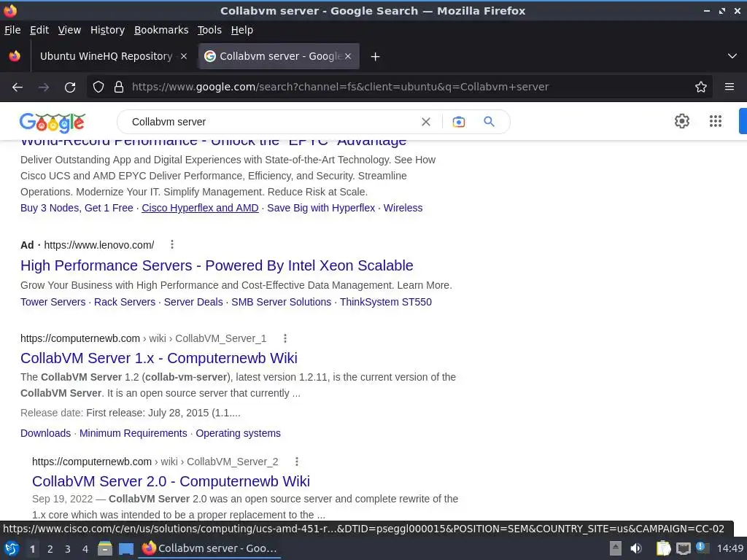Screen dimensions: 747x560
Task: Click the forward navigation arrow
Action: coord(44,87)
